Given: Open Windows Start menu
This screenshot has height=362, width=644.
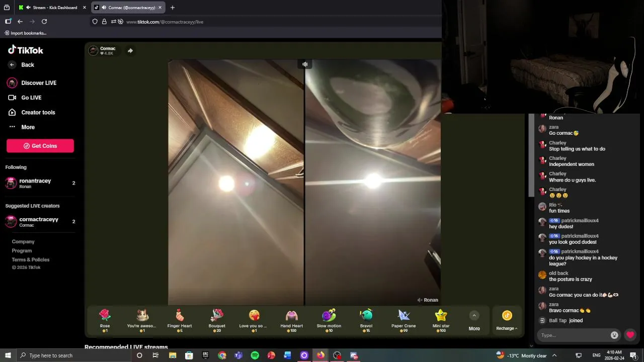Looking at the screenshot, I should tap(8, 355).
